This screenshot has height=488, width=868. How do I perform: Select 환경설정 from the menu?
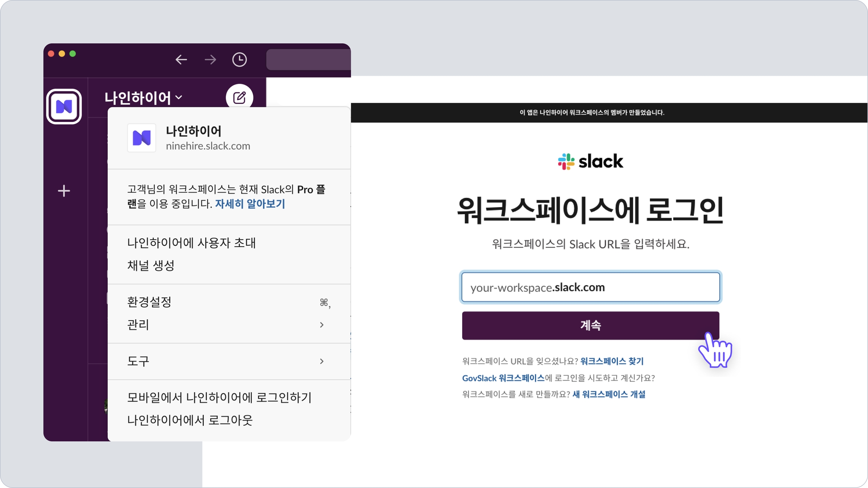(x=150, y=302)
